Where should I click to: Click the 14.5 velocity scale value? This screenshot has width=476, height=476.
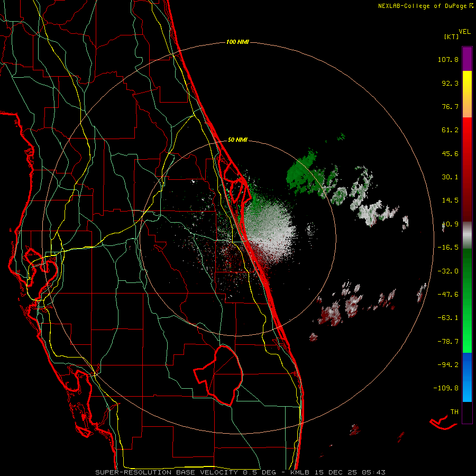(x=450, y=200)
